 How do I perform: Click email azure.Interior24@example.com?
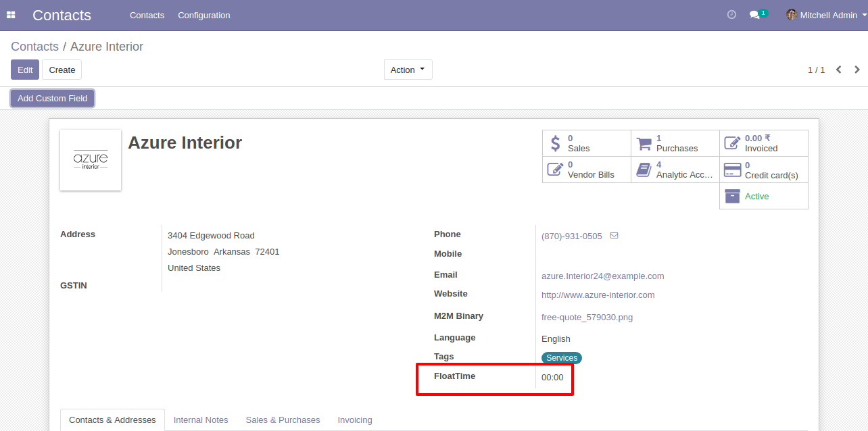coord(603,276)
